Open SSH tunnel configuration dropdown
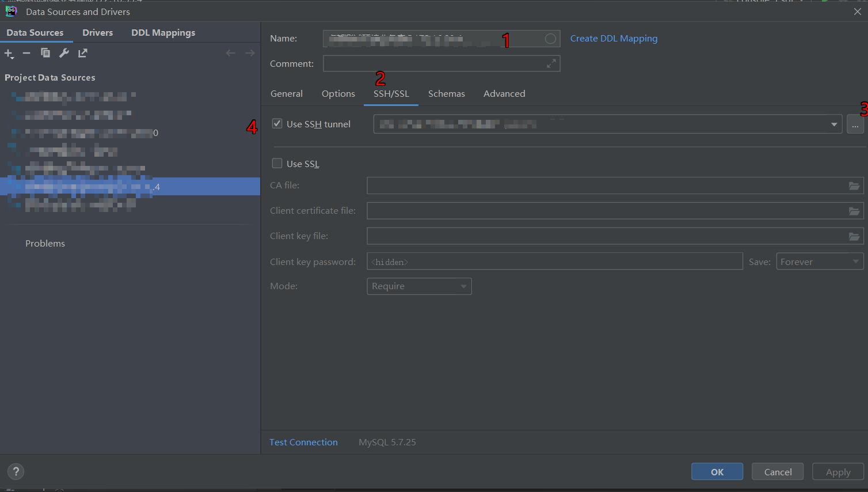The image size is (868, 492). (x=834, y=124)
